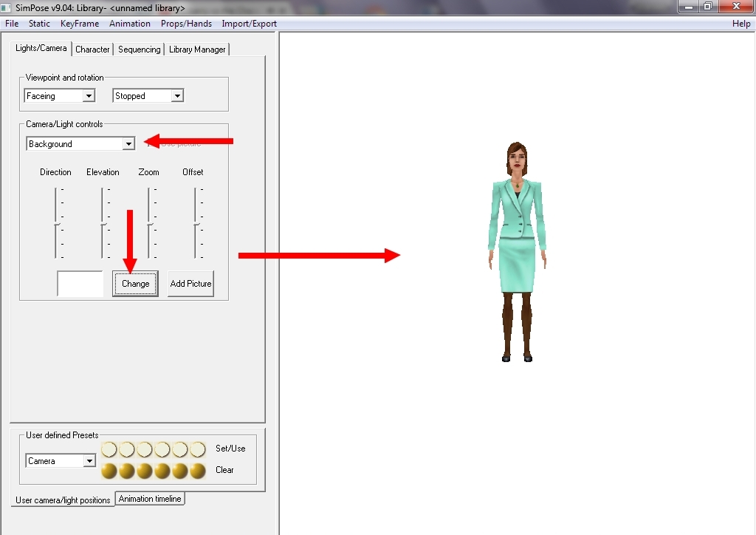This screenshot has height=535, width=756.
Task: Open the Animation timeline tab
Action: (150, 499)
